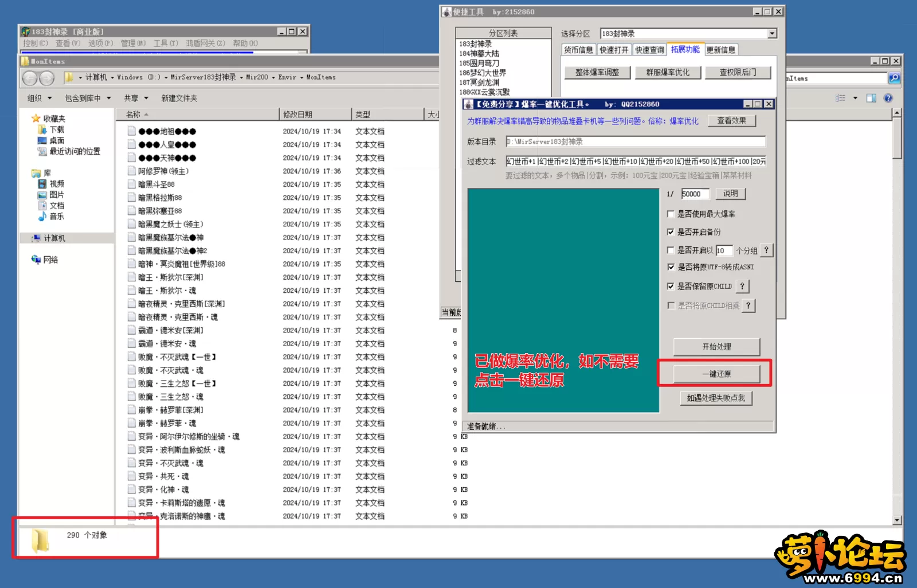Click the change view icon in Explorer

(841, 98)
